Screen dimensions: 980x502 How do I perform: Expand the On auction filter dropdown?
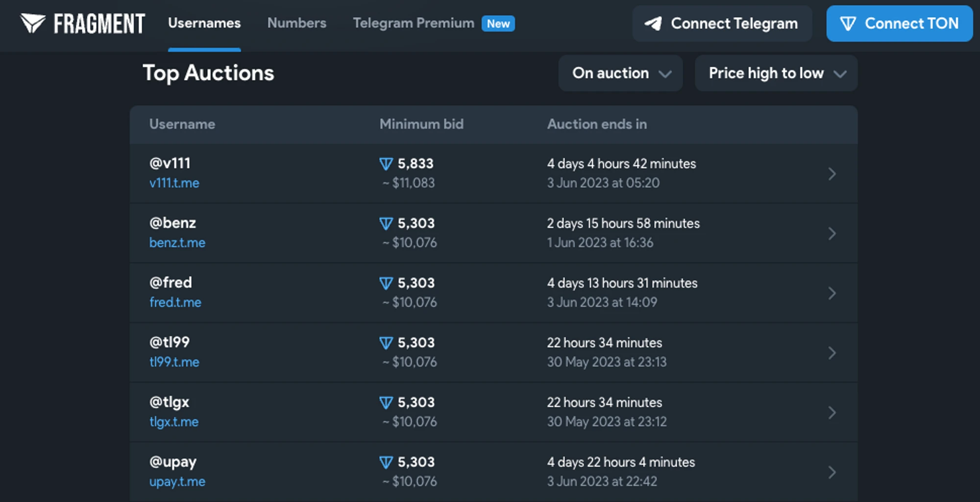[620, 73]
